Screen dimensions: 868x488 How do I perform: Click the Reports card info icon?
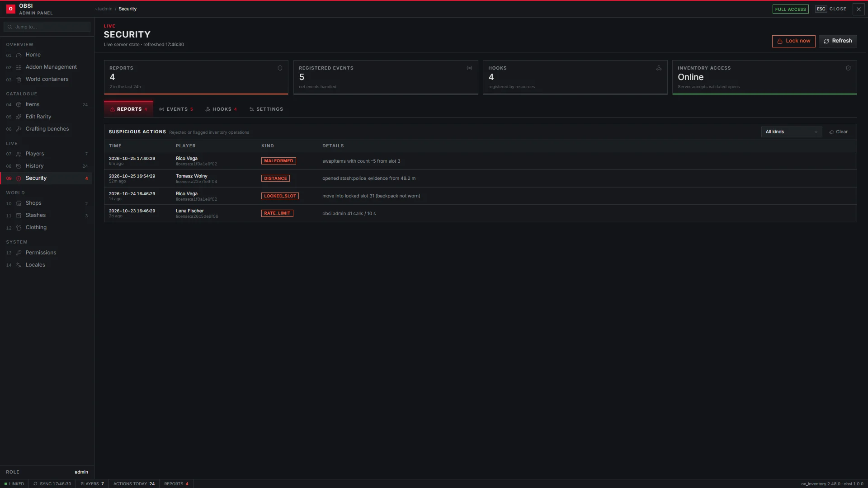[x=280, y=68]
